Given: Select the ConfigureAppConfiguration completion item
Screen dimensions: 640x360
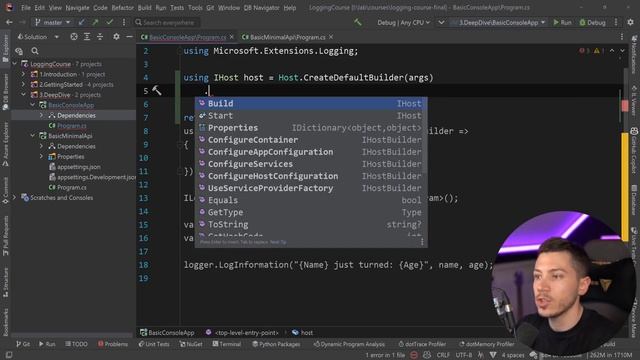Looking at the screenshot, I should pos(311,152).
